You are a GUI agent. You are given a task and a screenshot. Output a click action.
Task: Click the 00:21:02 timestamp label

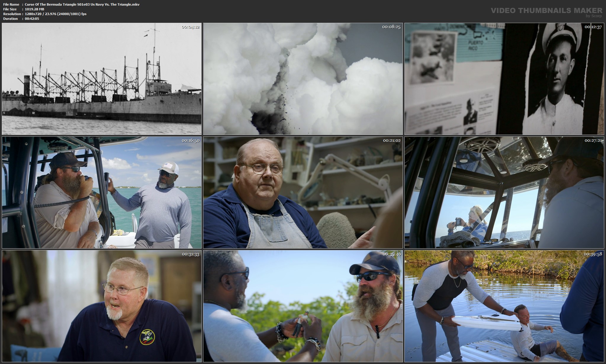tap(392, 141)
